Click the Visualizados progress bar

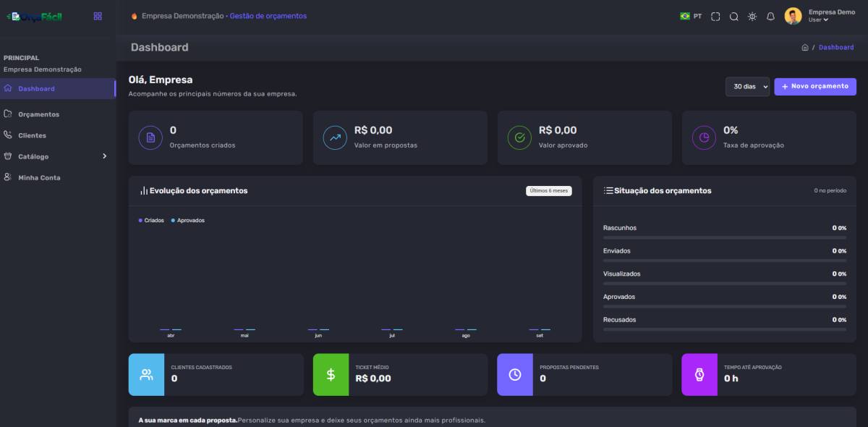[x=725, y=283]
